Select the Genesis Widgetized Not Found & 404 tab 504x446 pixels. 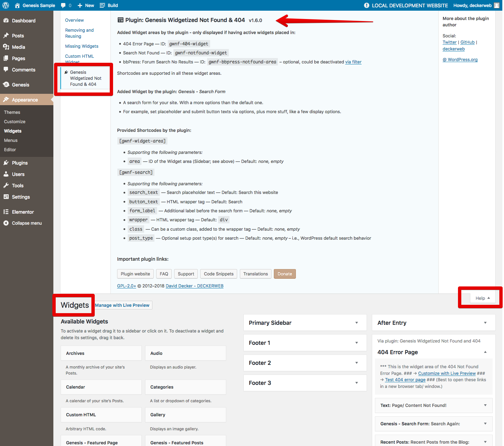point(85,78)
